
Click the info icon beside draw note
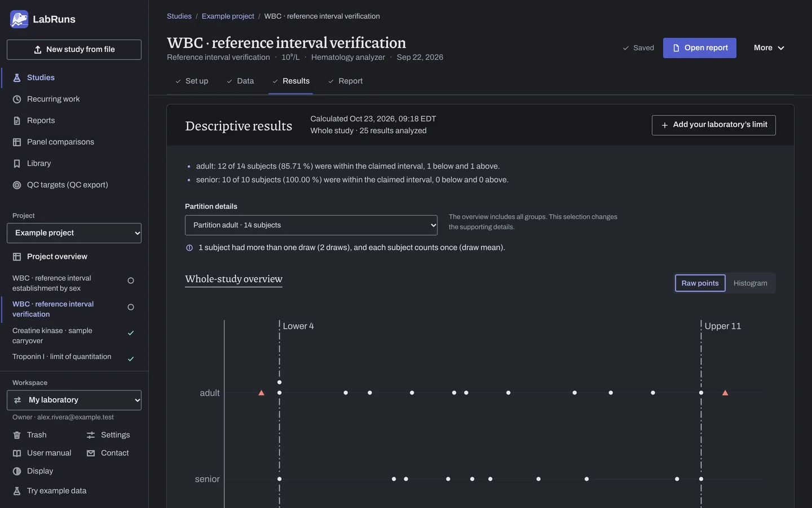coord(189,248)
